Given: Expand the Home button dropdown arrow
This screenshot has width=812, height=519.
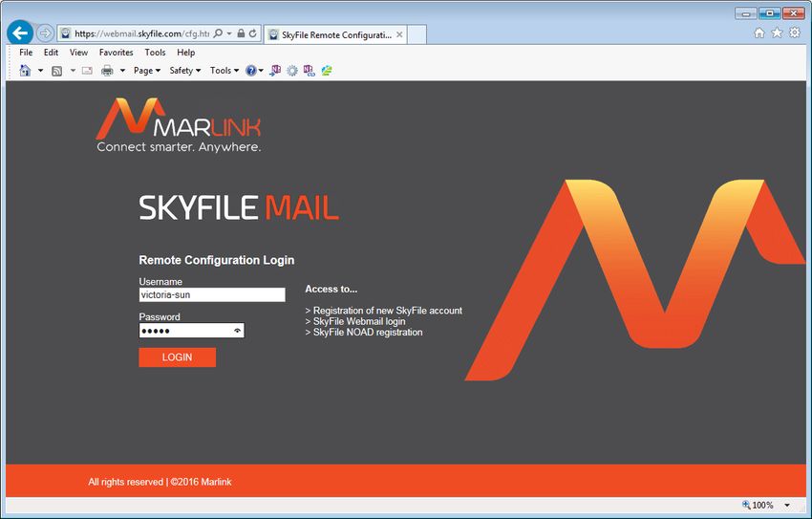Looking at the screenshot, I should [x=40, y=71].
